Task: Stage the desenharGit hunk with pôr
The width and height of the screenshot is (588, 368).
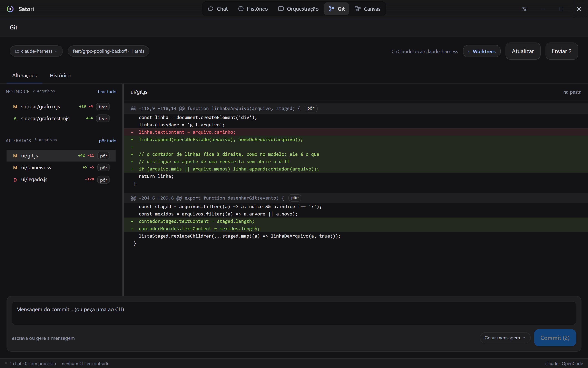Action: click(x=295, y=198)
